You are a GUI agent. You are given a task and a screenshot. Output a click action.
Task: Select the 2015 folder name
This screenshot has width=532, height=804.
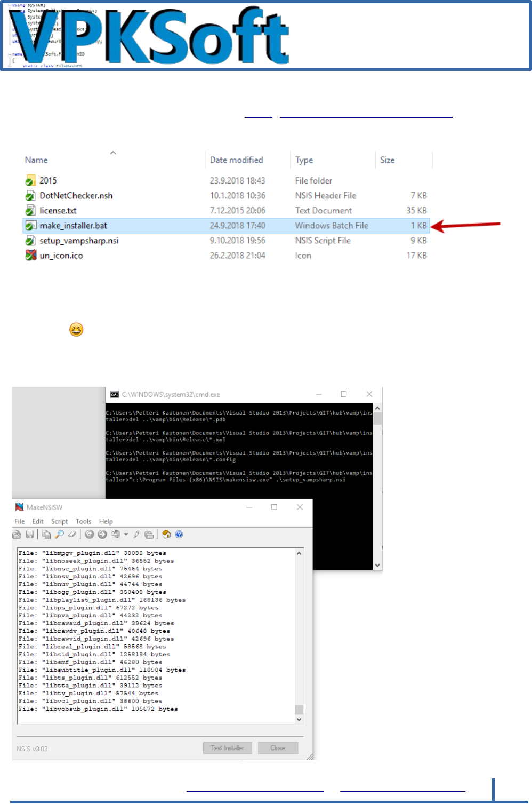48,180
